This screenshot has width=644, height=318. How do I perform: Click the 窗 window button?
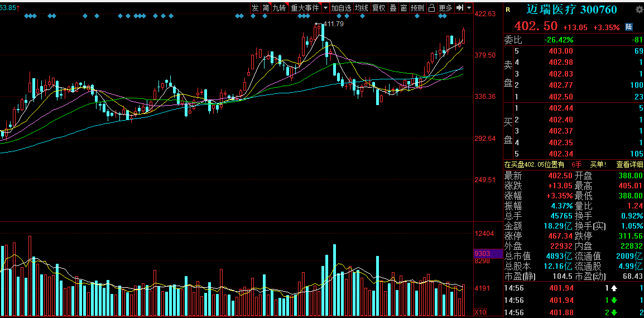pyautogui.click(x=403, y=7)
